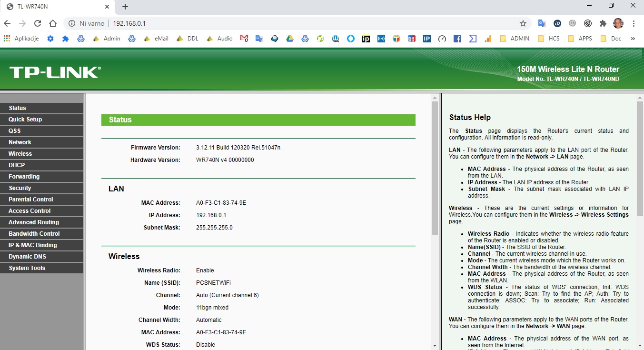Click the address bar URL 192.168.0.1

[x=129, y=23]
